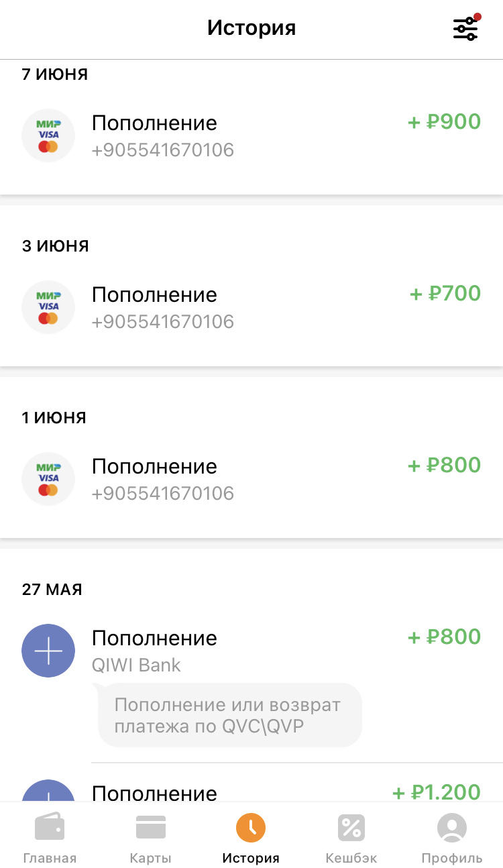Open the Кешбэк tab label
The height and width of the screenshot is (868, 503).
pos(351,858)
